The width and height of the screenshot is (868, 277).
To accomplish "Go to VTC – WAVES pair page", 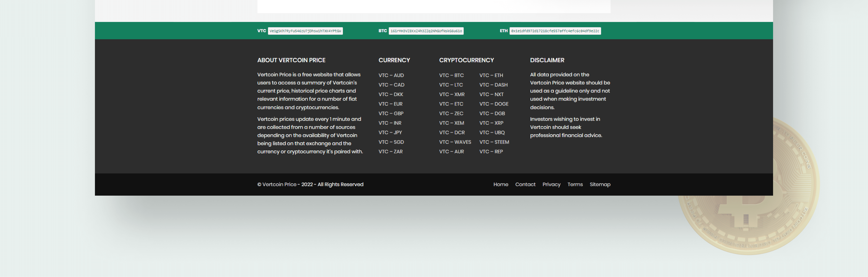I will (455, 142).
